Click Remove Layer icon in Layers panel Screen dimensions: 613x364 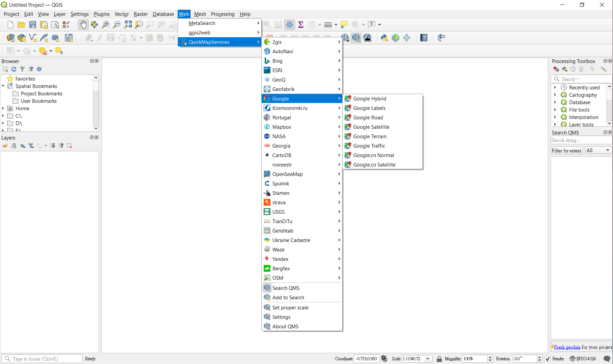pyautogui.click(x=69, y=146)
